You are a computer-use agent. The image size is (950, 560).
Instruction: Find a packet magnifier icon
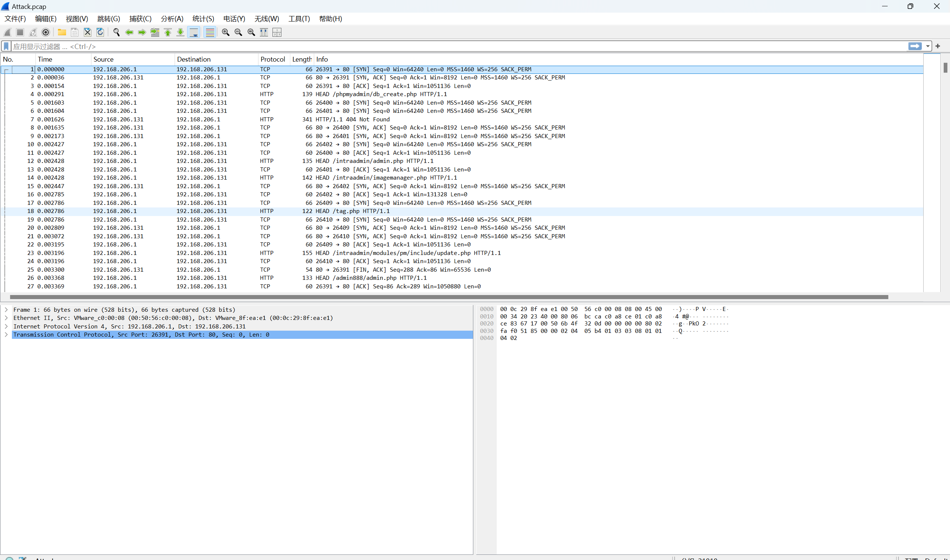pyautogui.click(x=117, y=32)
